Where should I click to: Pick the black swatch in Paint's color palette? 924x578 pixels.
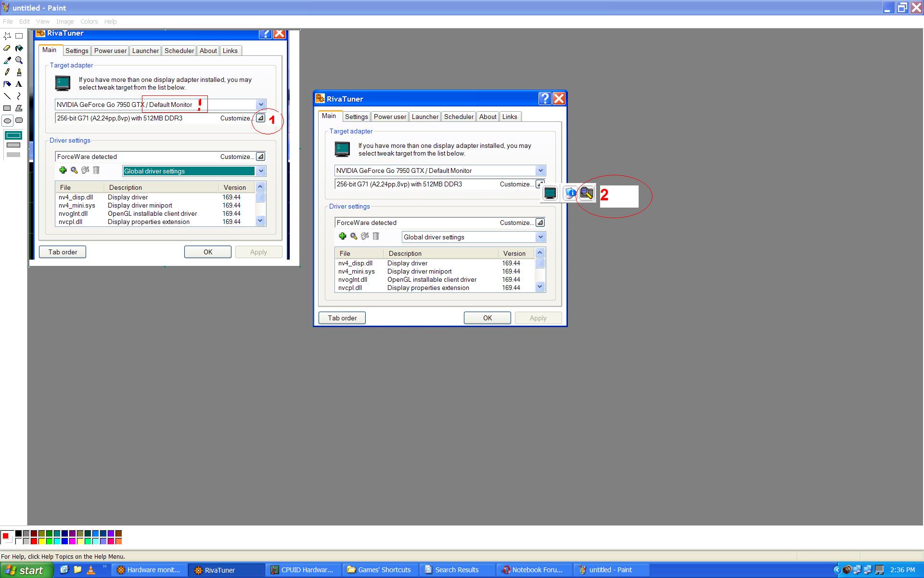(18, 533)
